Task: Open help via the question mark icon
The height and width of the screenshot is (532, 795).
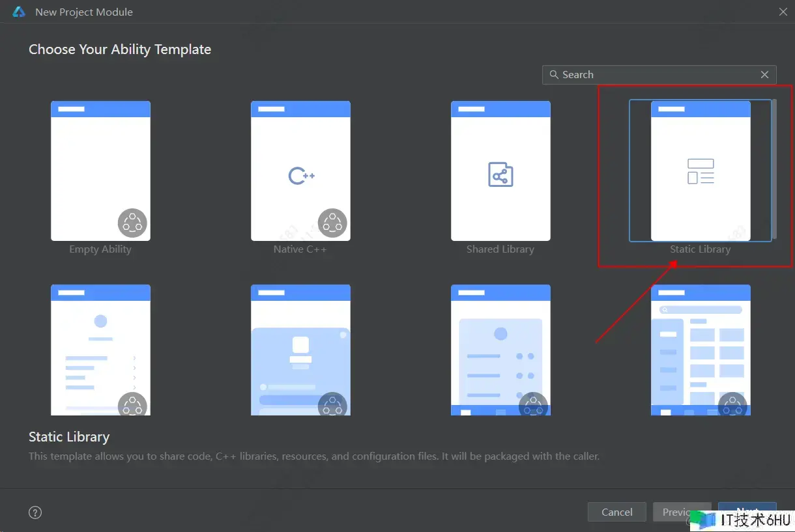Action: coord(36,512)
